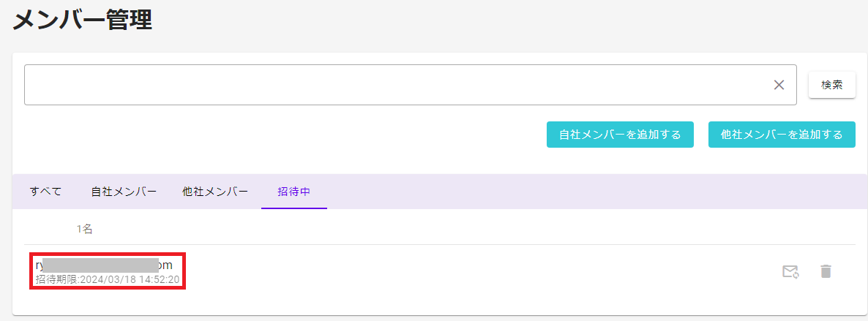Select the 他社メンバー tab
Screen dimensions: 868x321
tap(214, 192)
